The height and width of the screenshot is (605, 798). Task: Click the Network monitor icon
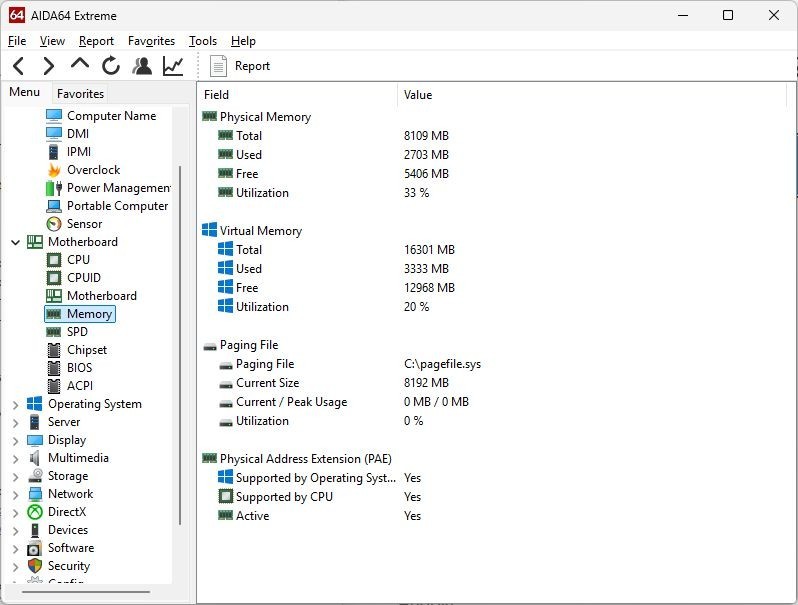35,494
